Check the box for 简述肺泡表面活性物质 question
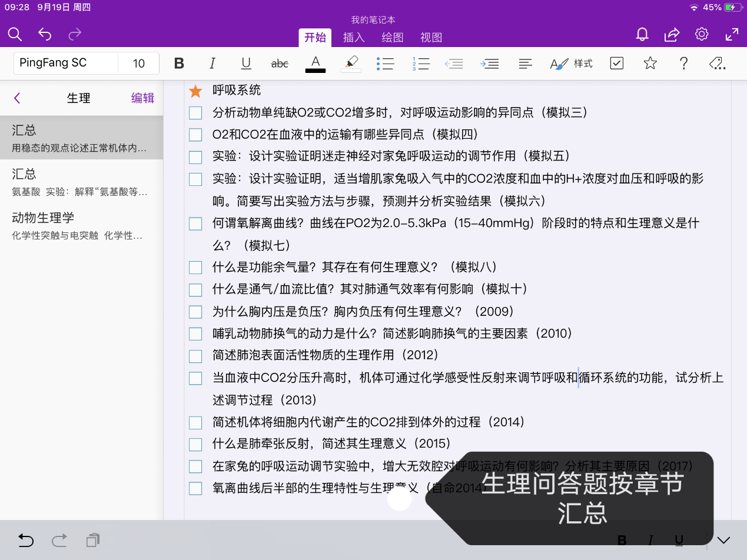Viewport: 747px width, 560px height. coord(195,356)
